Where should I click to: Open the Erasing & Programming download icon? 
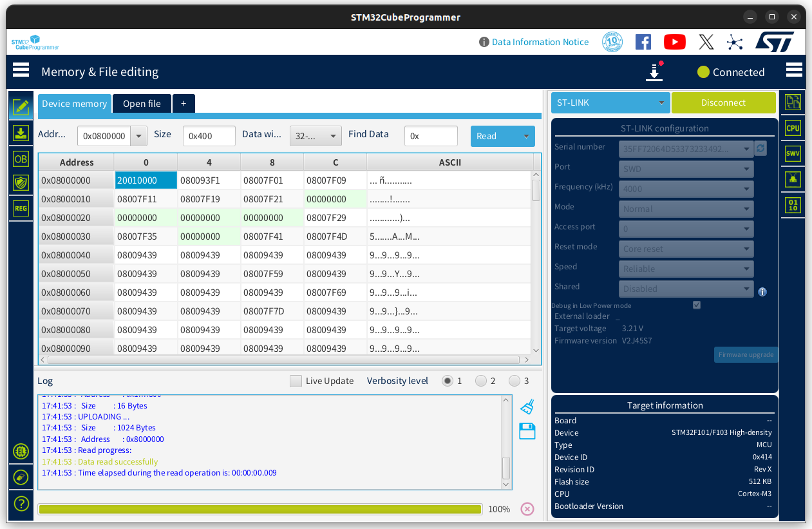21,133
